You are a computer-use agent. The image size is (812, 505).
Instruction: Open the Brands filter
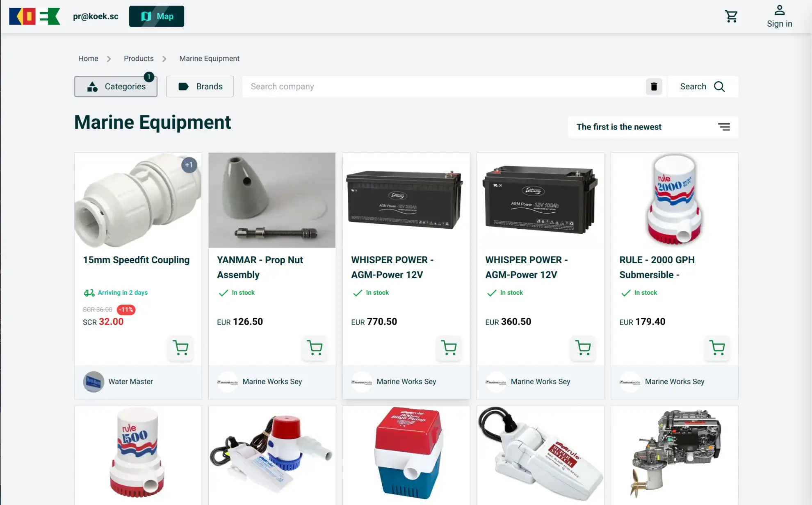pos(200,86)
